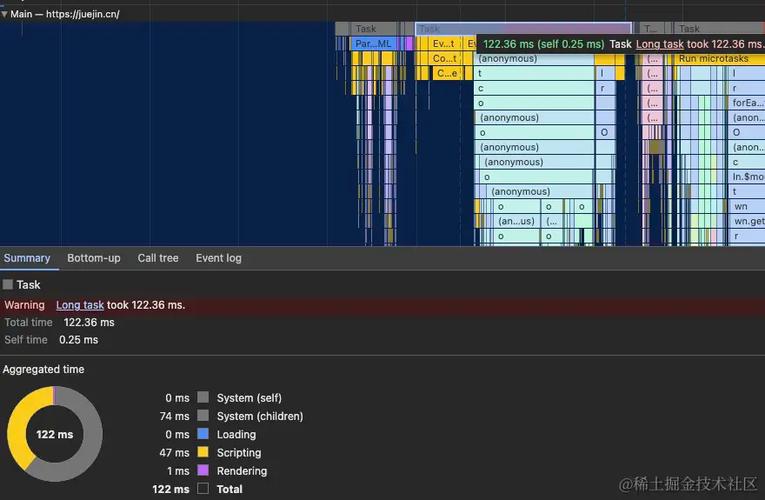This screenshot has width=765, height=500.
Task: Click the C...e flame chart block
Action: pyautogui.click(x=447, y=73)
